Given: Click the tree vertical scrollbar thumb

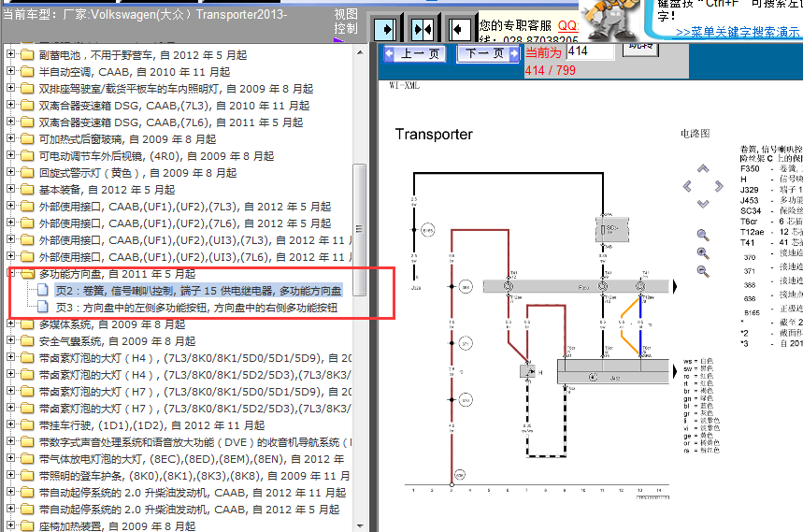Looking at the screenshot, I should click(360, 230).
